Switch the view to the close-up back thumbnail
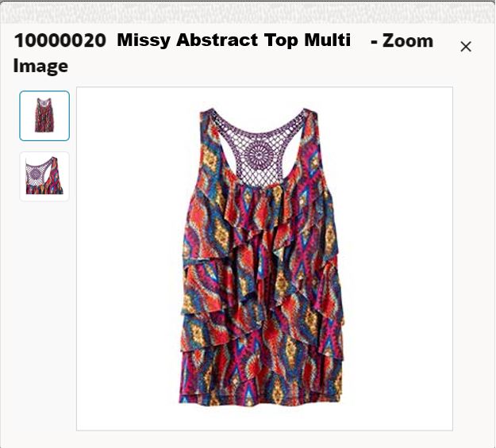 [x=44, y=176]
